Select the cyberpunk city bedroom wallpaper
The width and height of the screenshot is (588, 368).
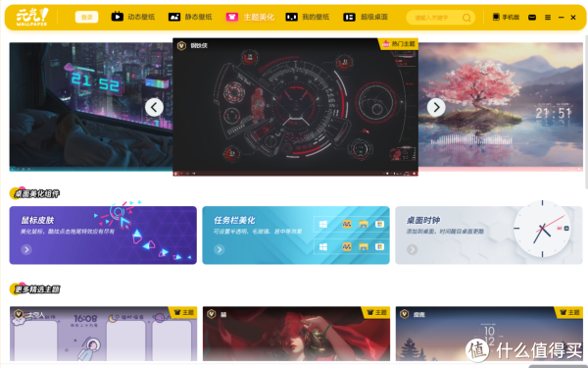pyautogui.click(x=91, y=107)
